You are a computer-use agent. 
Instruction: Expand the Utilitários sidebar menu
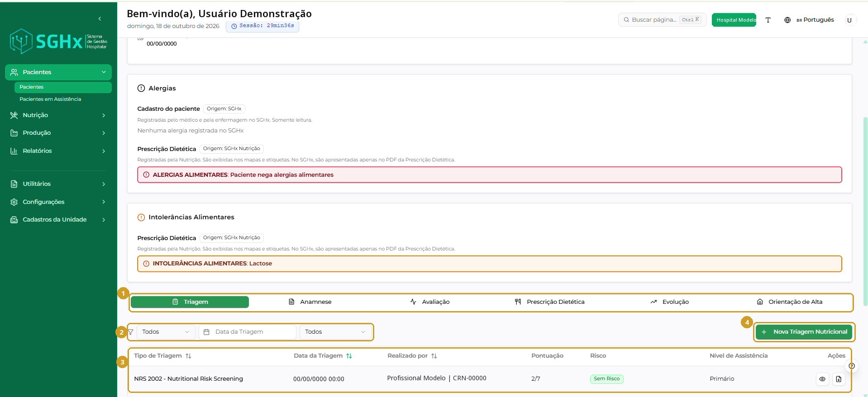(x=58, y=184)
